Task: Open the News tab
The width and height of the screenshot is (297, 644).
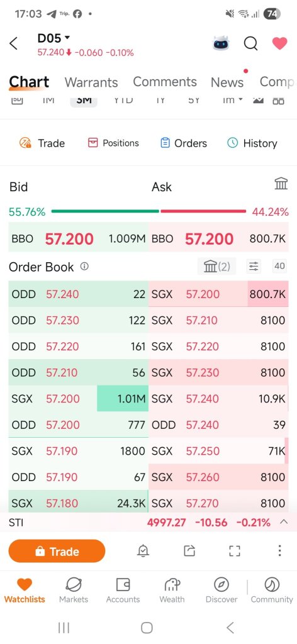Action: pos(227,82)
